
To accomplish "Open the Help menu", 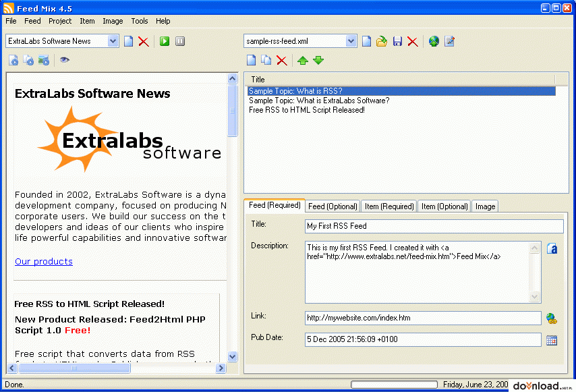I will (x=163, y=21).
